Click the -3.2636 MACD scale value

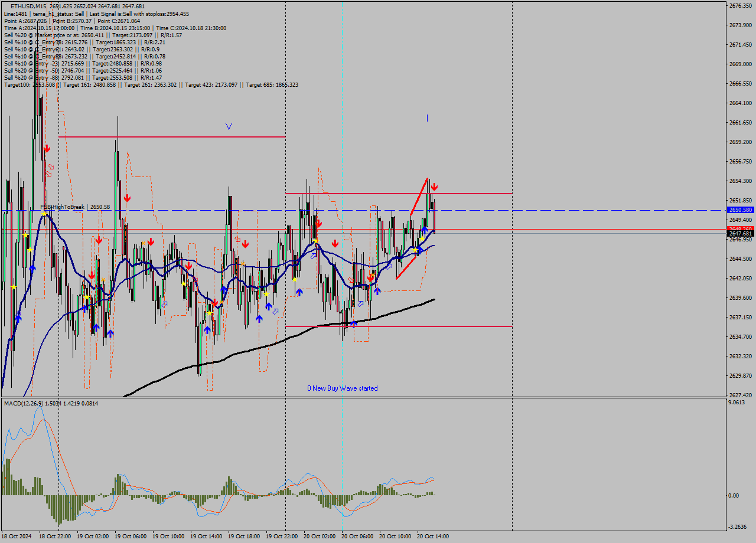point(738,527)
